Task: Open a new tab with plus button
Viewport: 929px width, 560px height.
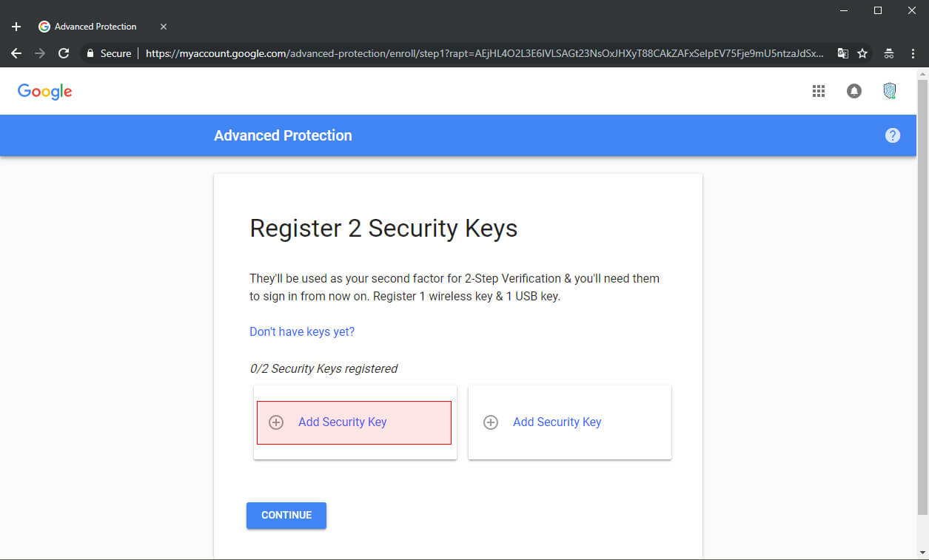Action: (16, 27)
